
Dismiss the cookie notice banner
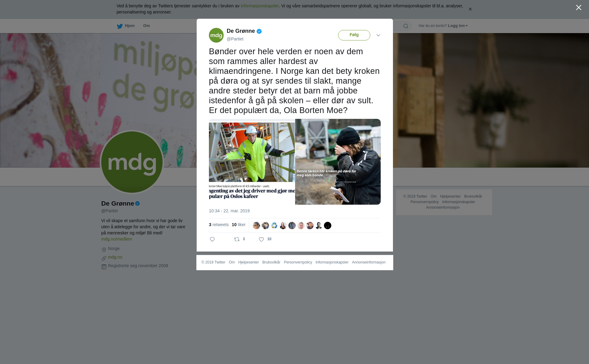[x=470, y=9]
